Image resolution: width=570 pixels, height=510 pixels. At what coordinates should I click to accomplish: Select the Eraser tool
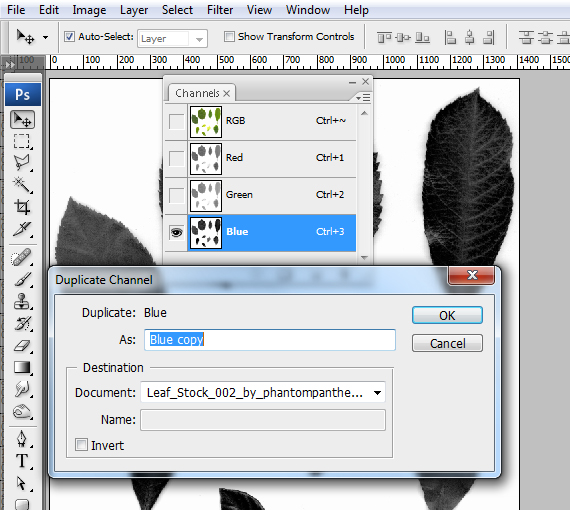(22, 345)
